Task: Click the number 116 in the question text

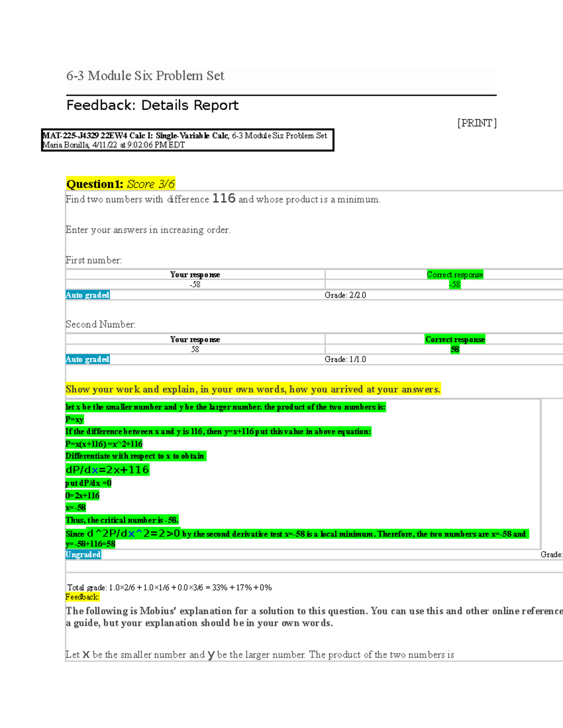Action: [224, 199]
